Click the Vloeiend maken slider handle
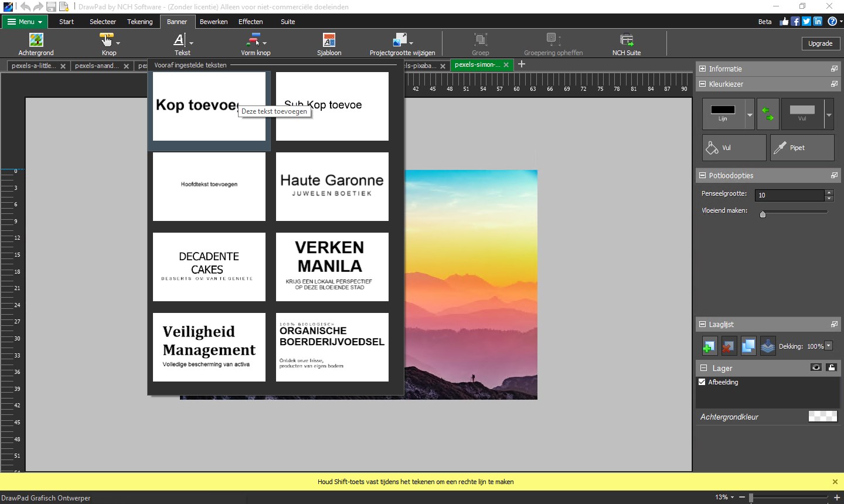 [763, 214]
